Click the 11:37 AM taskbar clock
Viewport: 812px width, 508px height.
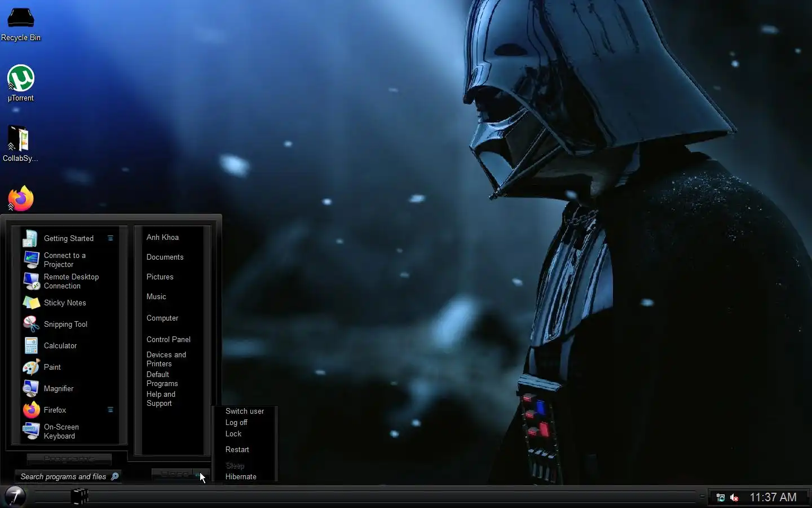[773, 497]
